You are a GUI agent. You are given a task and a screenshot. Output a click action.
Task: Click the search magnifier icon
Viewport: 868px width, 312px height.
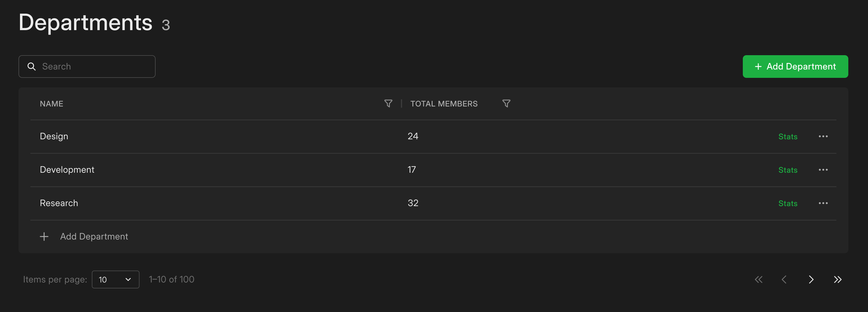pos(32,67)
